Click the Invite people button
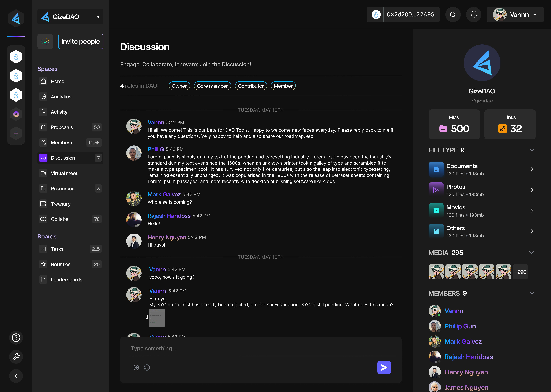Viewport: 551px width, 392px height. 81,41
